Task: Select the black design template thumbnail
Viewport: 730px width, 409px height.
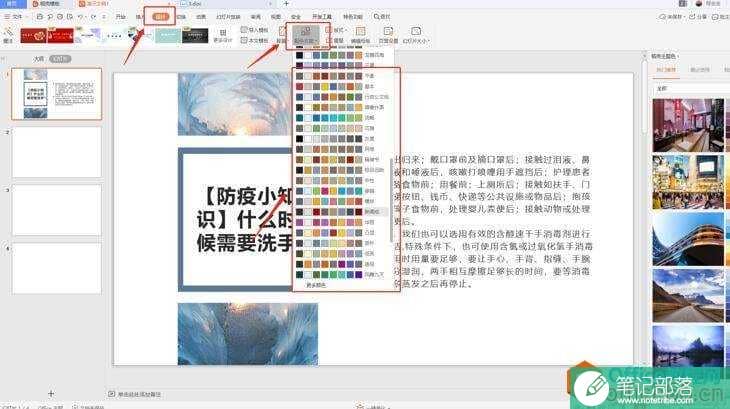Action: tap(195, 35)
